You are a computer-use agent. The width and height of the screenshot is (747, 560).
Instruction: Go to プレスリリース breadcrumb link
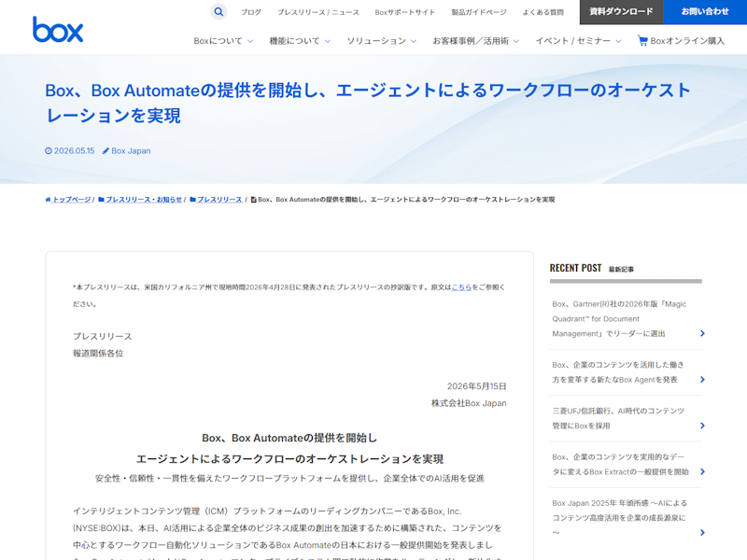219,200
